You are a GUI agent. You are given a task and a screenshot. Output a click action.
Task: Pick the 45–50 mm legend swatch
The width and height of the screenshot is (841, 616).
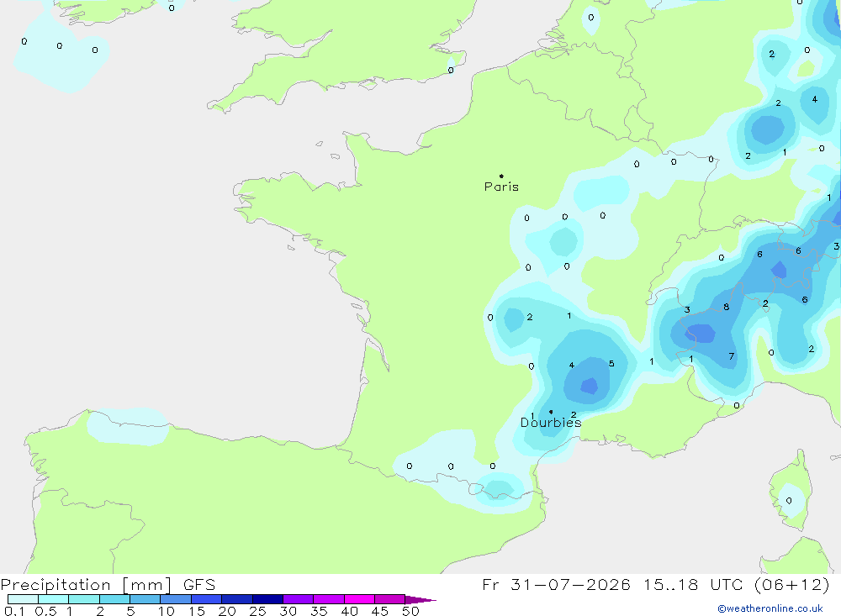coord(390,599)
